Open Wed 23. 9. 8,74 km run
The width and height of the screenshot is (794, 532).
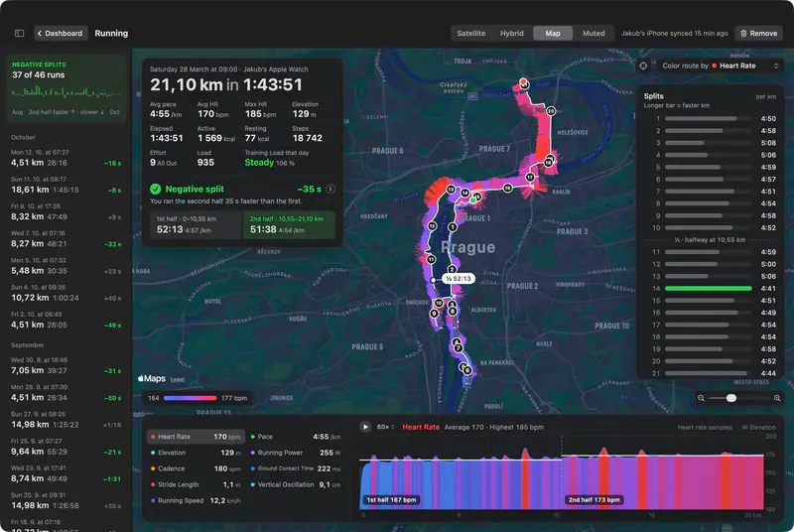click(66, 473)
